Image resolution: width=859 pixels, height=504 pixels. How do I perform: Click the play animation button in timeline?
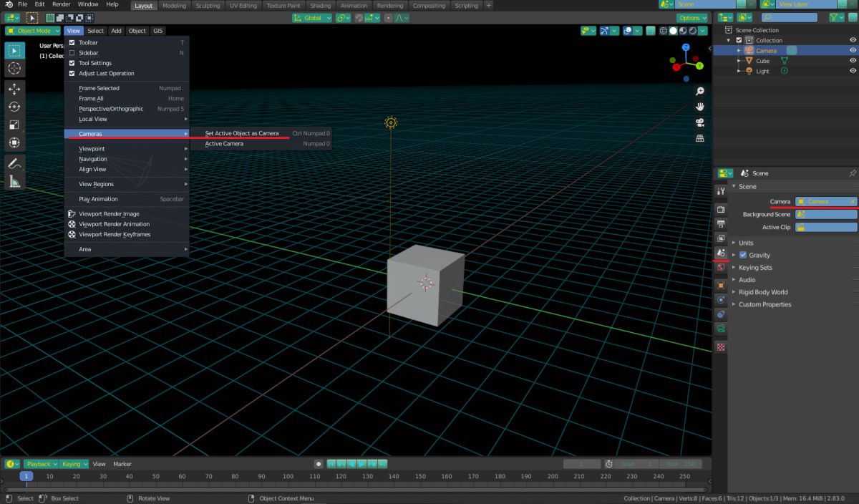tap(362, 464)
